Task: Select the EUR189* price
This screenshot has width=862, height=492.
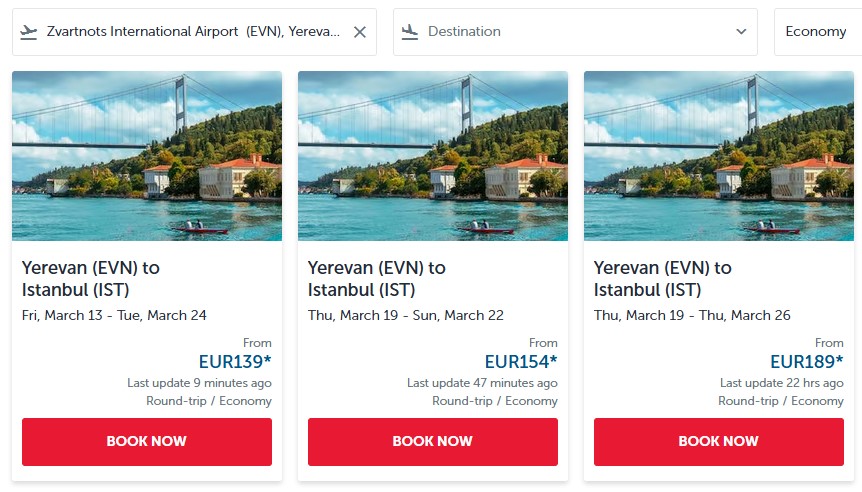Action: point(807,362)
